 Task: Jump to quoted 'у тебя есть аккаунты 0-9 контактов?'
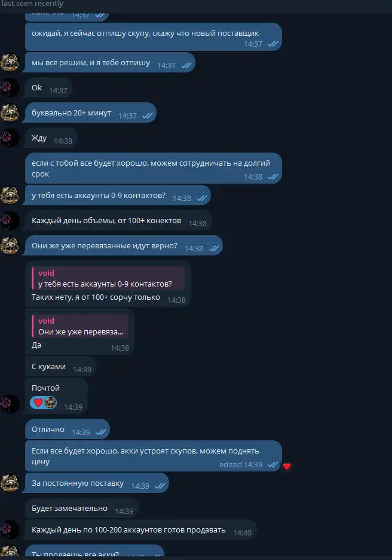click(x=108, y=279)
